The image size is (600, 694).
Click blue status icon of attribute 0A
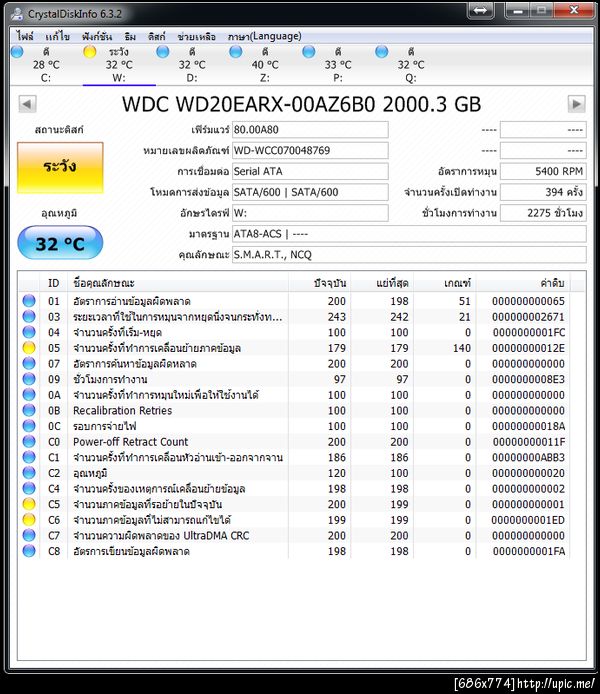[29, 395]
